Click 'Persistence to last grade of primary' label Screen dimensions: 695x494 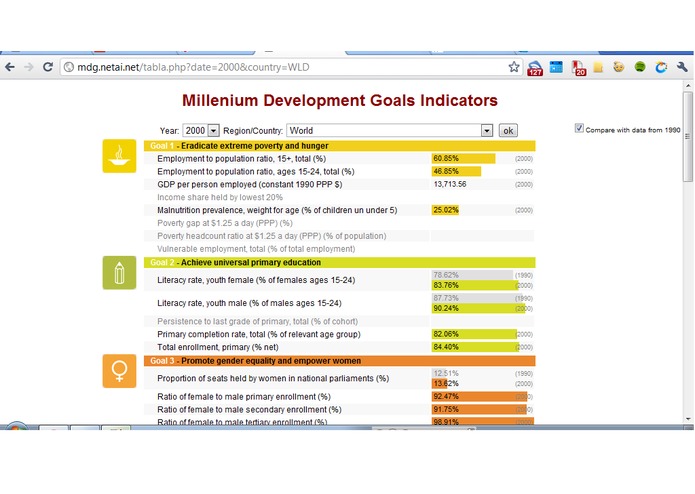[x=257, y=321]
